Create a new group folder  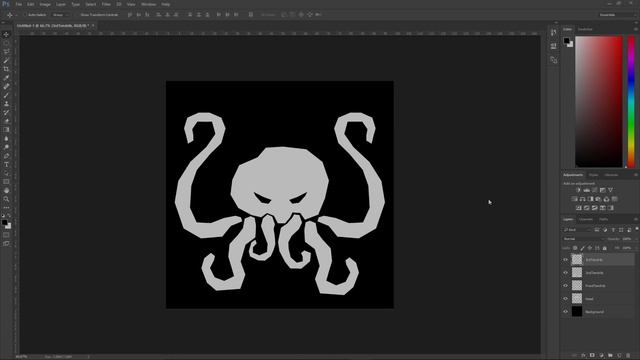tap(610, 356)
